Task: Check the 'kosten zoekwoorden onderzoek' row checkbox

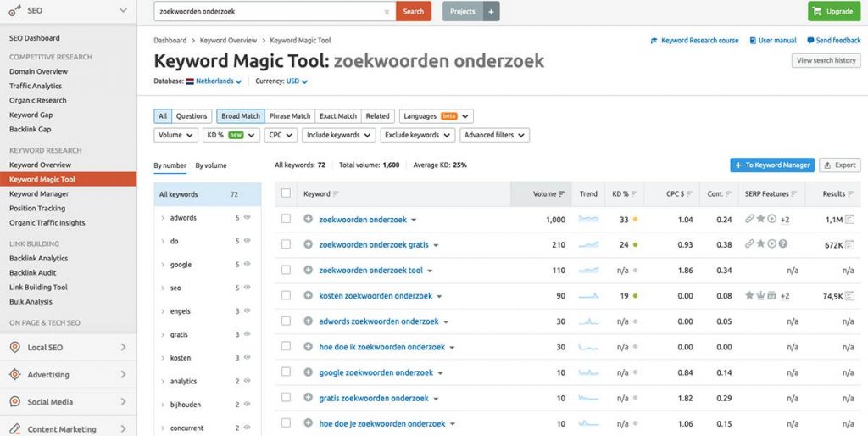Action: (x=287, y=295)
